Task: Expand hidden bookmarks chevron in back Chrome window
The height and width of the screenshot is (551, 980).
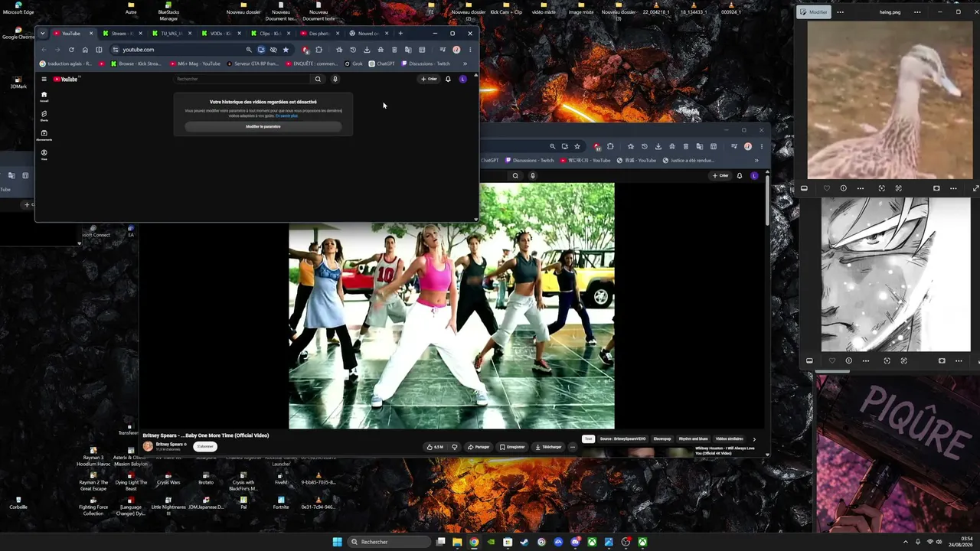Action: click(x=756, y=160)
